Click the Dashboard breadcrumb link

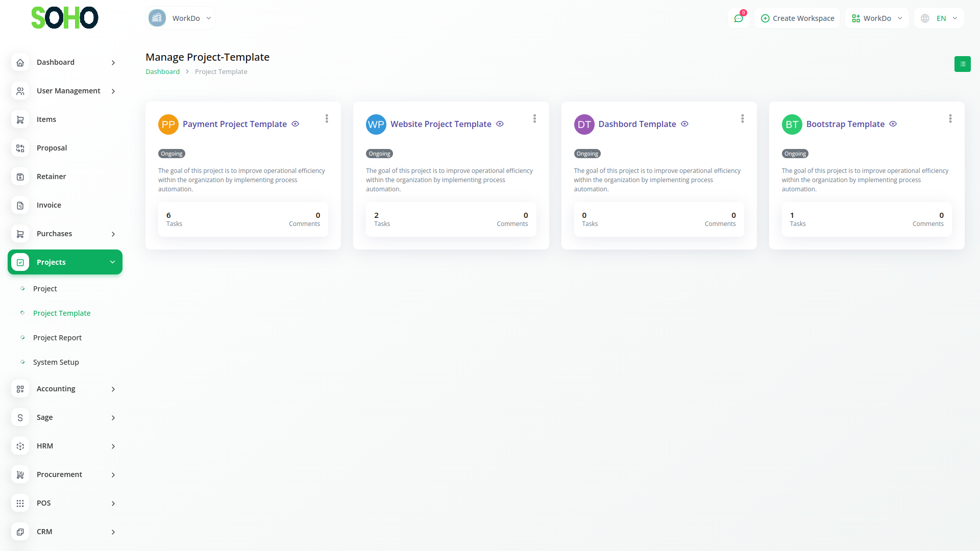coord(162,72)
